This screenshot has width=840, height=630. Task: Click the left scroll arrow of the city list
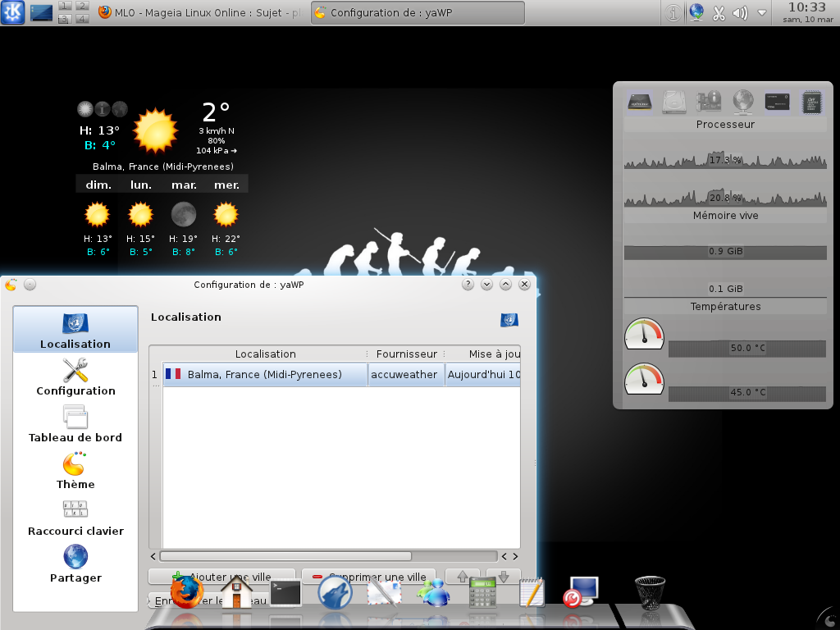click(x=153, y=556)
